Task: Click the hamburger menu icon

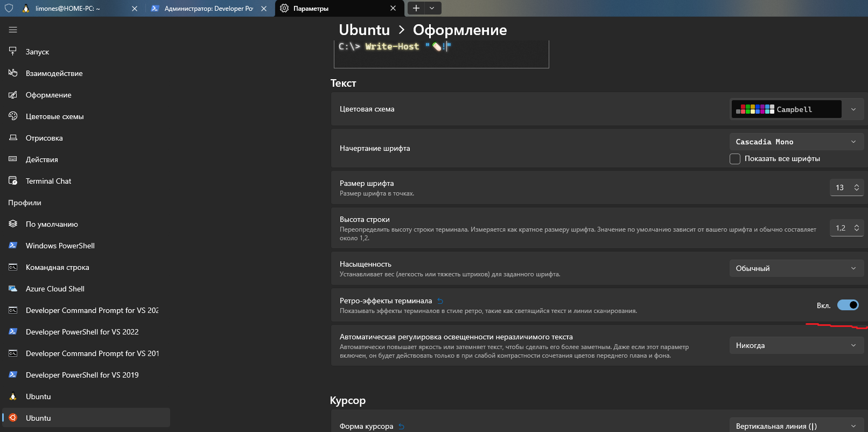Action: [x=13, y=30]
